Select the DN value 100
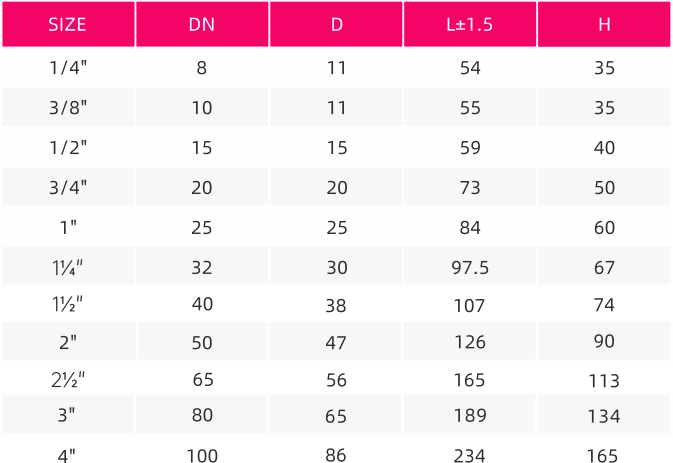The width and height of the screenshot is (673, 463). 202,455
